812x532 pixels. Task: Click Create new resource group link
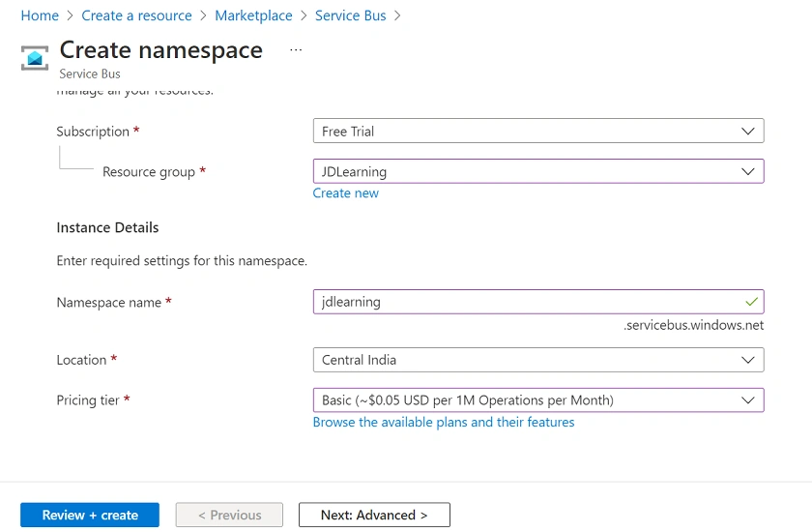(346, 193)
